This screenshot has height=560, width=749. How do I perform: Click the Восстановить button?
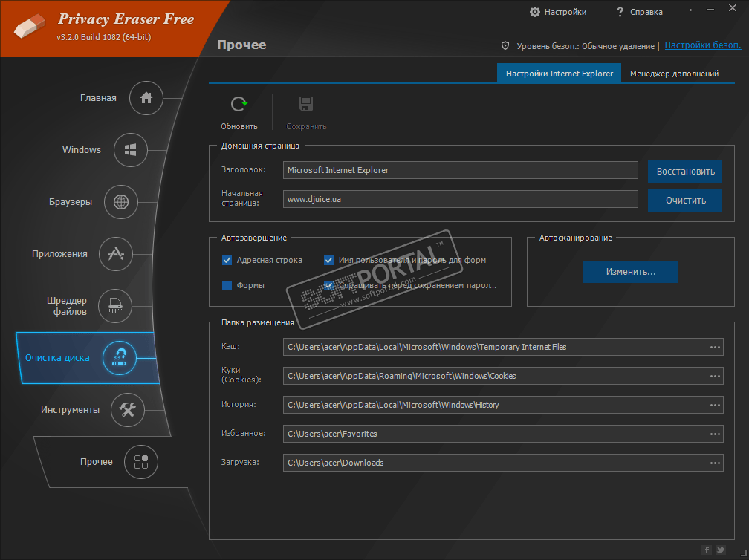pos(685,172)
